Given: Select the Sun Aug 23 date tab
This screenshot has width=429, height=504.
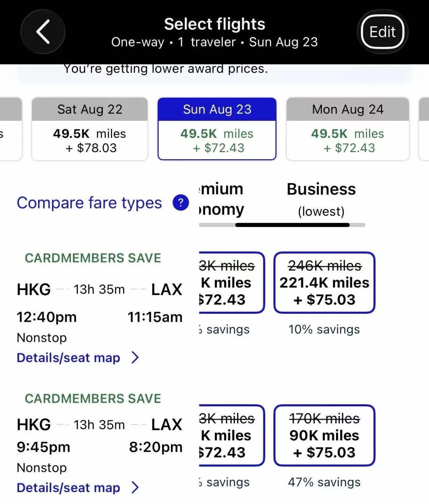Looking at the screenshot, I should pos(217,129).
